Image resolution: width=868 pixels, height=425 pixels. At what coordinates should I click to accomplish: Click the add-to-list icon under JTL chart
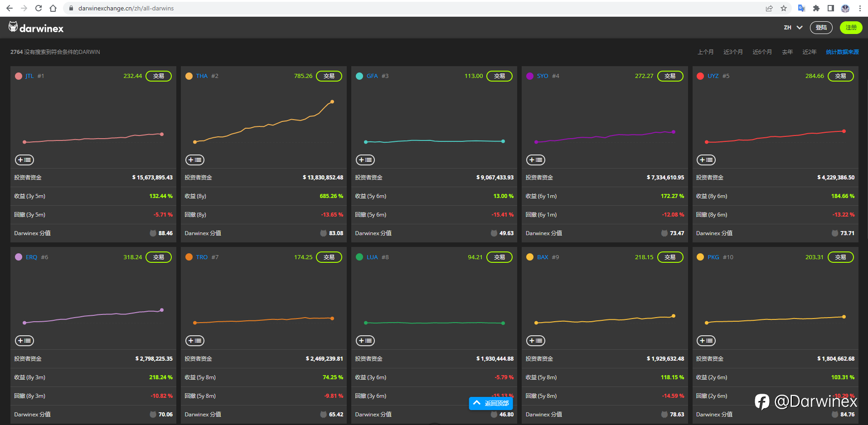(x=24, y=160)
